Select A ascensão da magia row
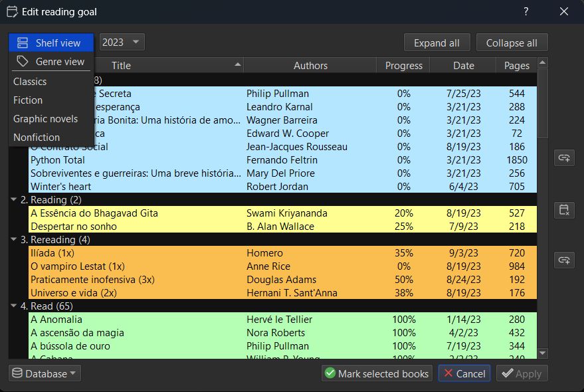This screenshot has height=392, width=584. 282,333
